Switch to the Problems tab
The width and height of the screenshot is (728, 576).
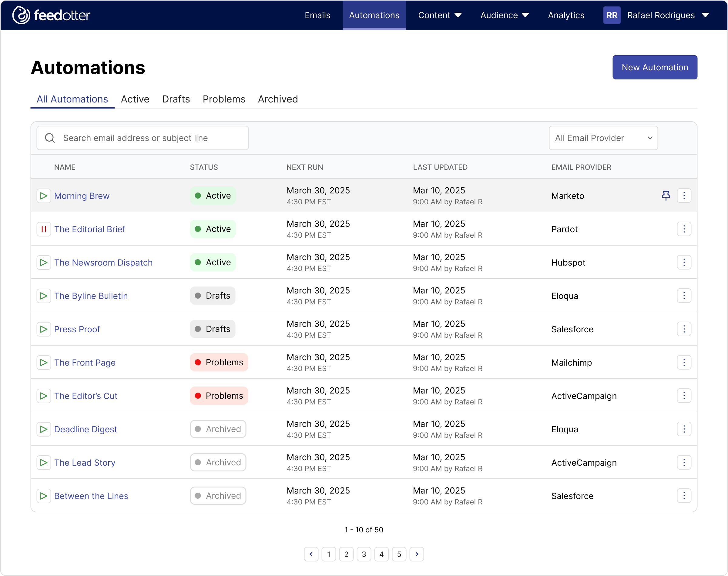click(224, 99)
